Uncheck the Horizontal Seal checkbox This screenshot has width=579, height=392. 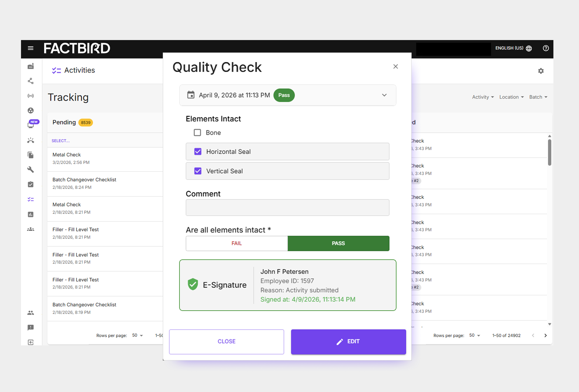pyautogui.click(x=198, y=151)
